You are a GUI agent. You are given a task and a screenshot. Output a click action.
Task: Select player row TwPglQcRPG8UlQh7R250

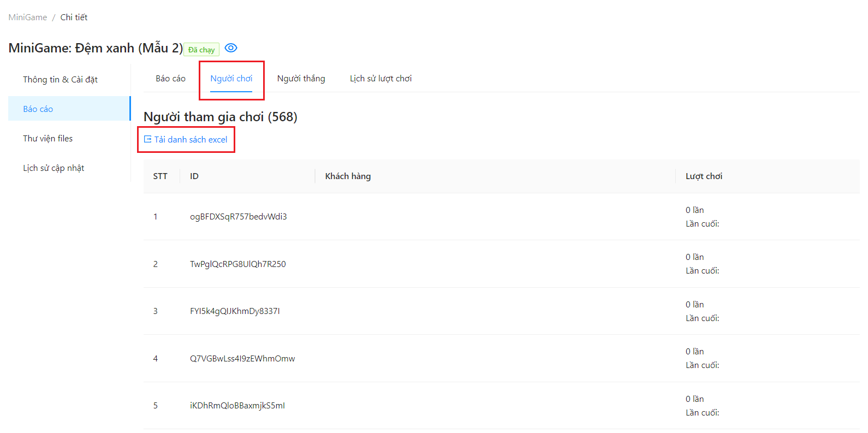click(237, 264)
